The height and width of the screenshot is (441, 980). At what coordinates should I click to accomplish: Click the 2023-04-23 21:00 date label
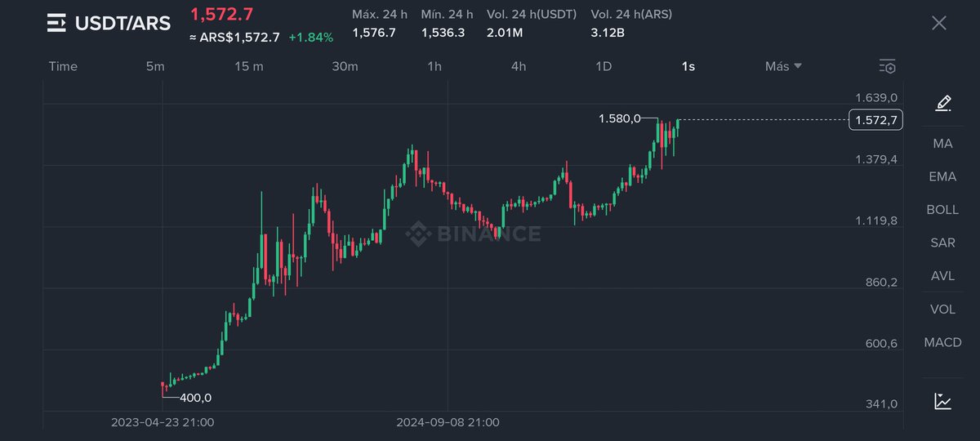point(163,422)
